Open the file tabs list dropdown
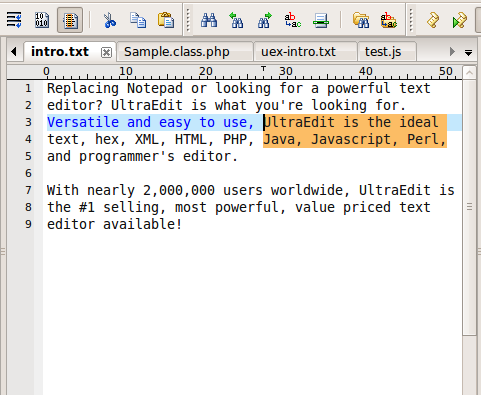The width and height of the screenshot is (481, 395). [468, 52]
